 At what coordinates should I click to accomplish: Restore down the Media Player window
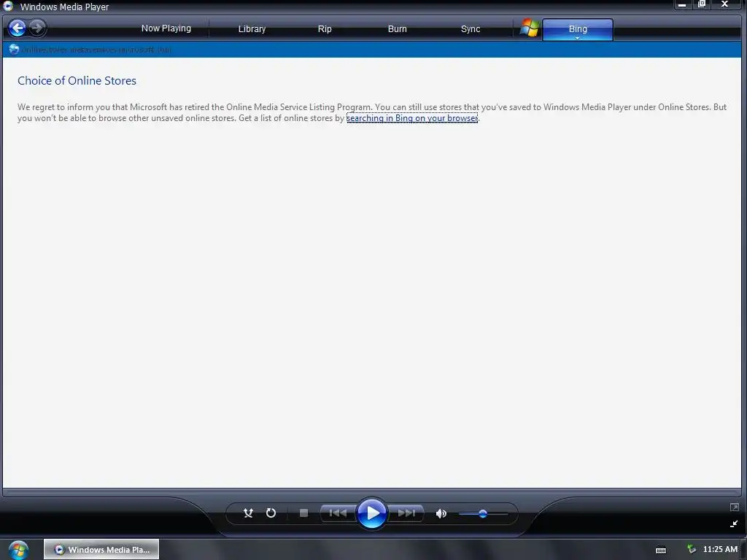click(x=702, y=4)
